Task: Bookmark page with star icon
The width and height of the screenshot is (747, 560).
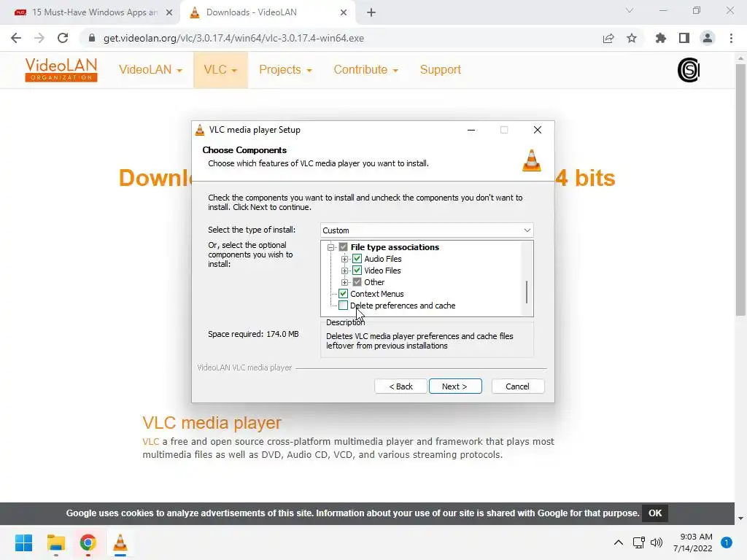Action: tap(632, 38)
